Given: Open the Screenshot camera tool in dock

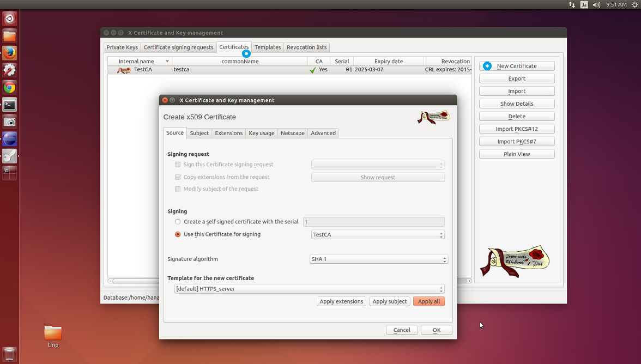Looking at the screenshot, I should [9, 122].
